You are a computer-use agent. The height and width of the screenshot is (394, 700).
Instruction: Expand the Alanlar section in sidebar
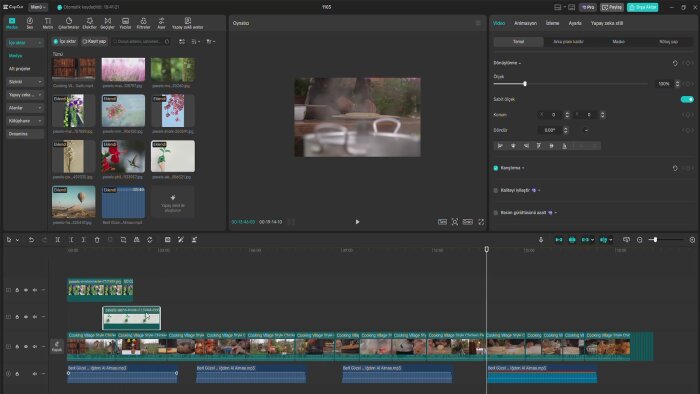pos(25,108)
